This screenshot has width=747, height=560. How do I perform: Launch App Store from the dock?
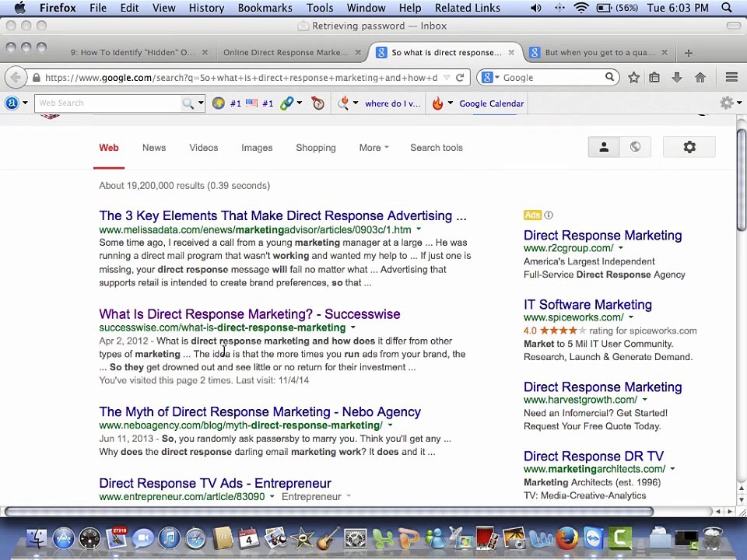pyautogui.click(x=63, y=538)
